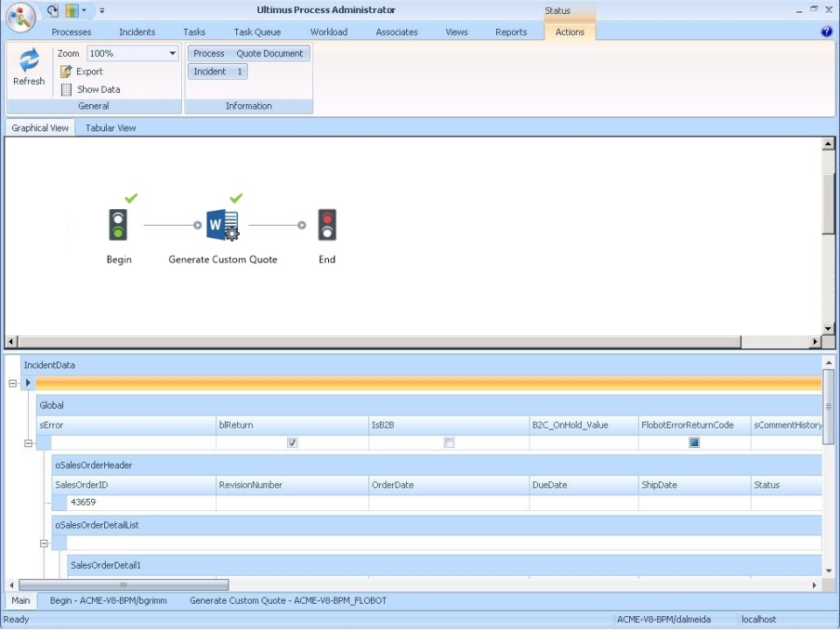This screenshot has height=630, width=840.
Task: Uncheck the FlobotErrorReturnCode checkbox
Action: point(694,442)
